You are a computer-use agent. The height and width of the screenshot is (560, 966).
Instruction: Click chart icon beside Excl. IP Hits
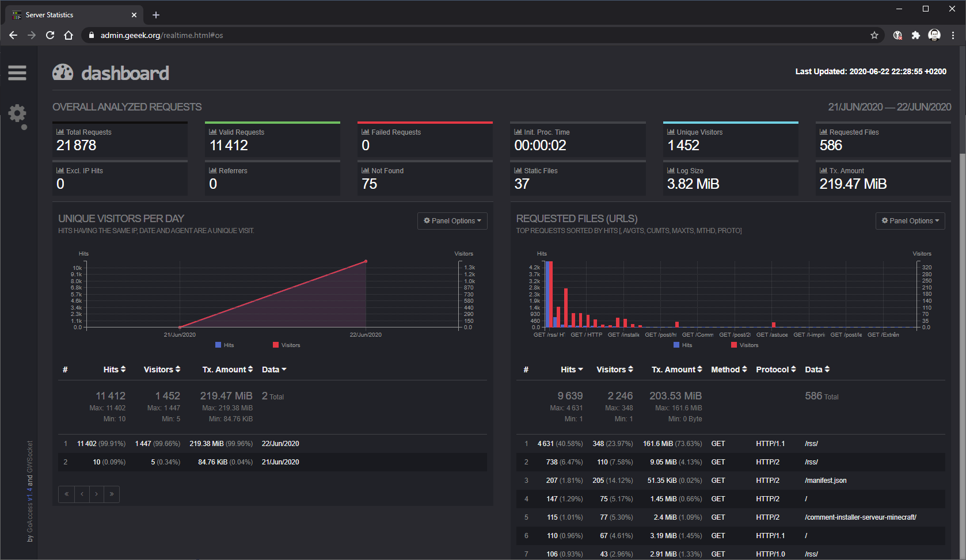60,170
